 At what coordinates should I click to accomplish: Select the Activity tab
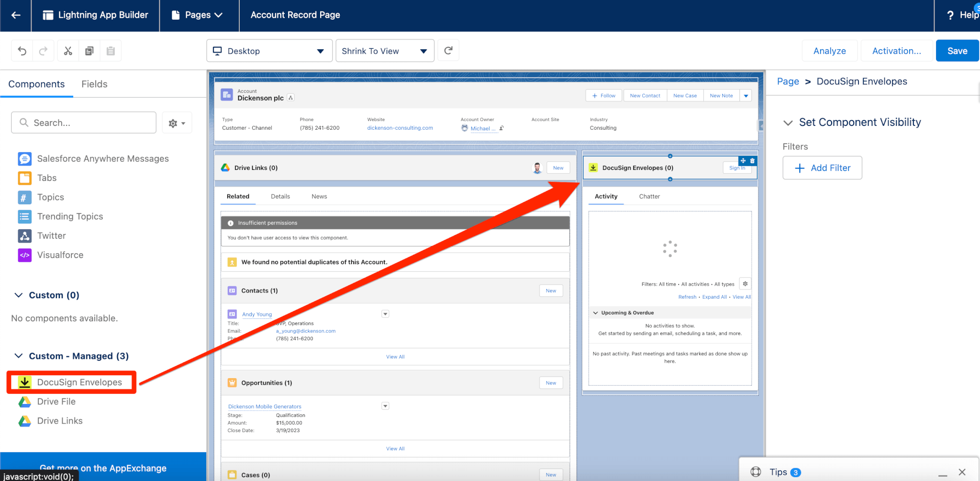(606, 196)
